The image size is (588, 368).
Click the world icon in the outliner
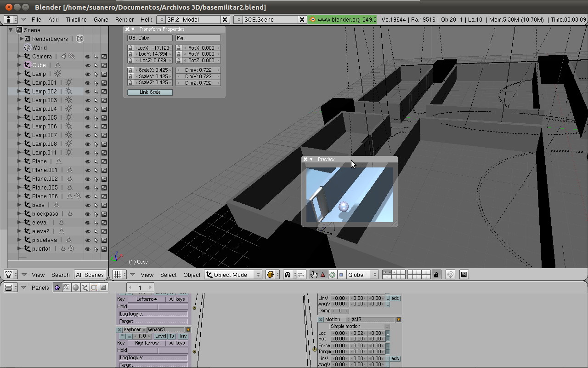coord(27,47)
